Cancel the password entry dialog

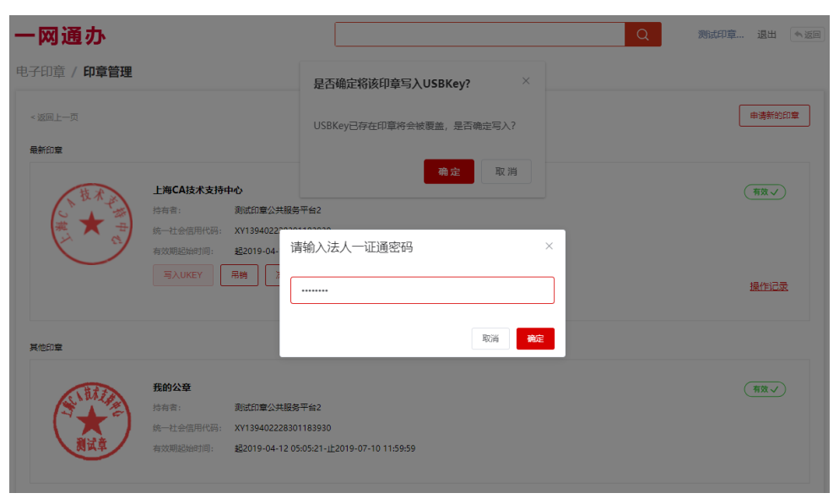(x=490, y=339)
